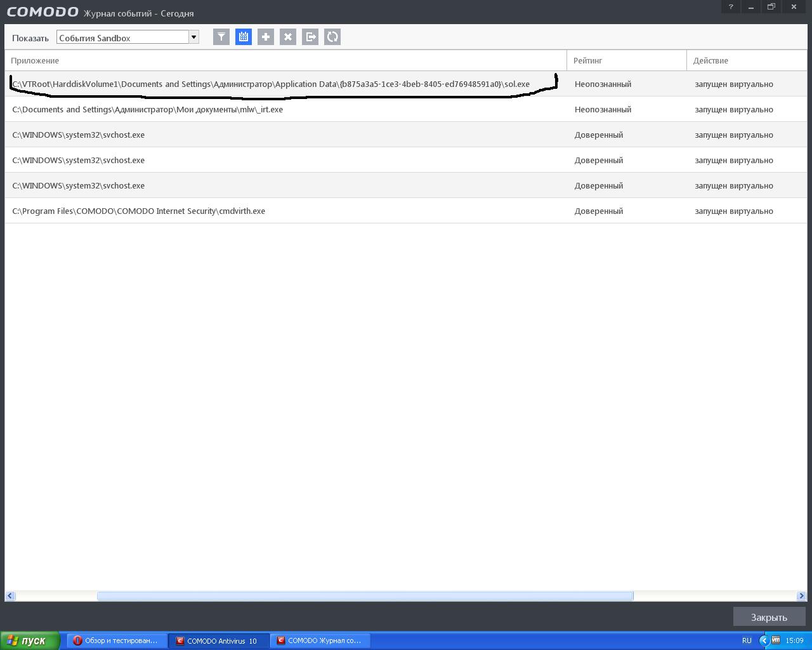The width and height of the screenshot is (812, 650).
Task: Click the X icon to clear the log
Action: point(288,37)
